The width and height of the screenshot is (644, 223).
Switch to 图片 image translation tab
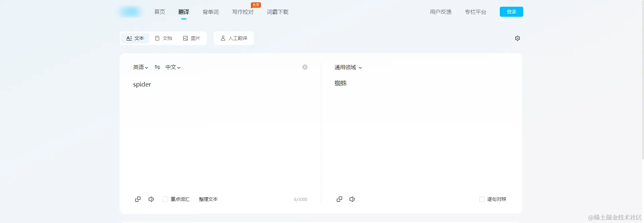192,38
